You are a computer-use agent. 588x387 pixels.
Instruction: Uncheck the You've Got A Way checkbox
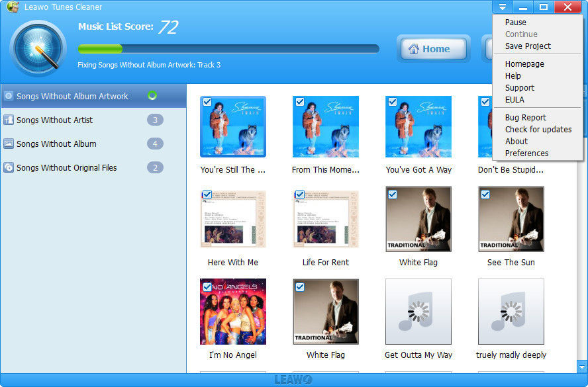coord(392,102)
